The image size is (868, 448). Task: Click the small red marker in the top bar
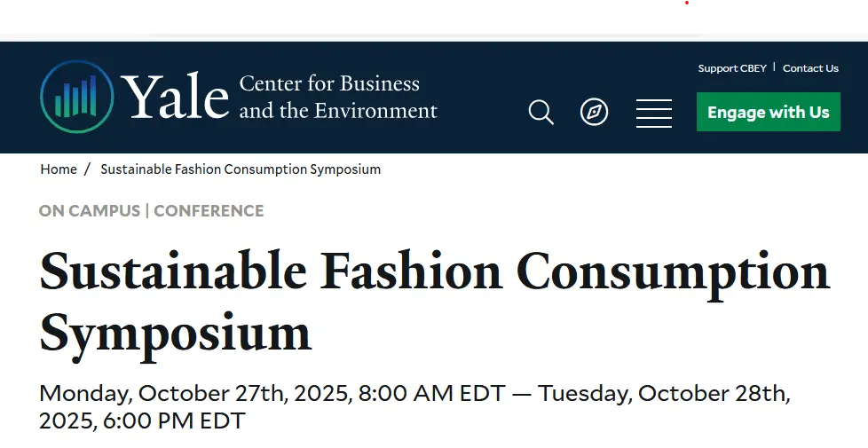685,4
